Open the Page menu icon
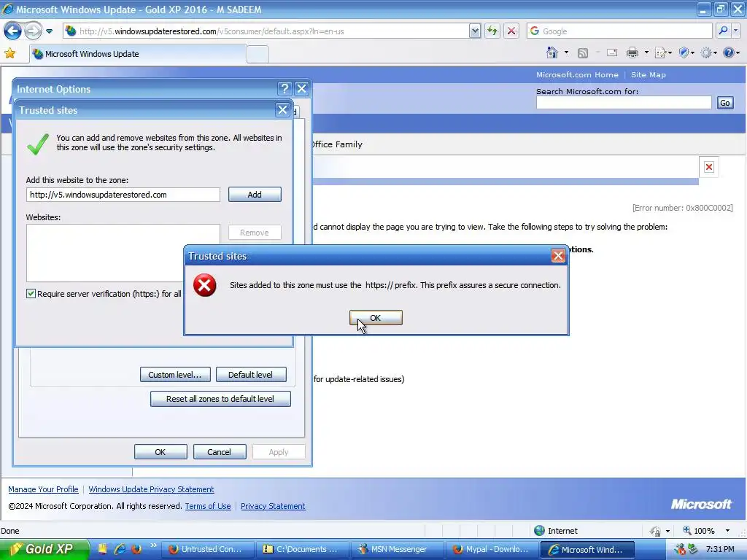Screen dimensions: 747x560 click(663, 52)
